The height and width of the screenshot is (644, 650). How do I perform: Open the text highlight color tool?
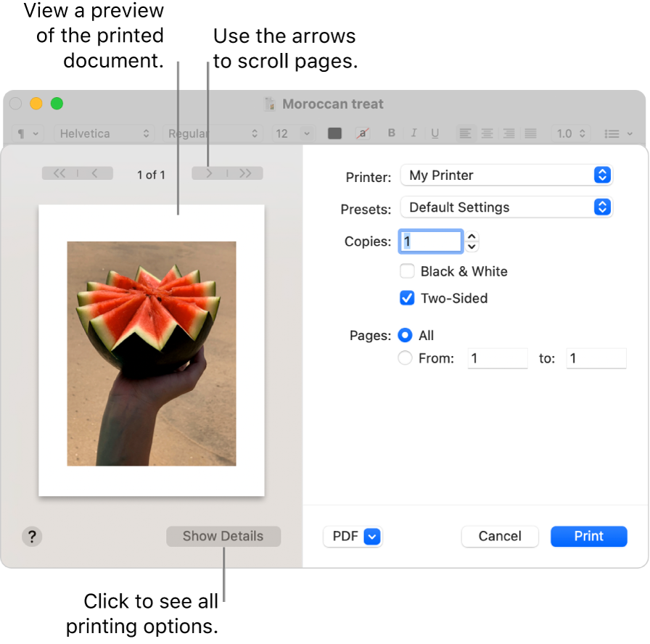[362, 133]
